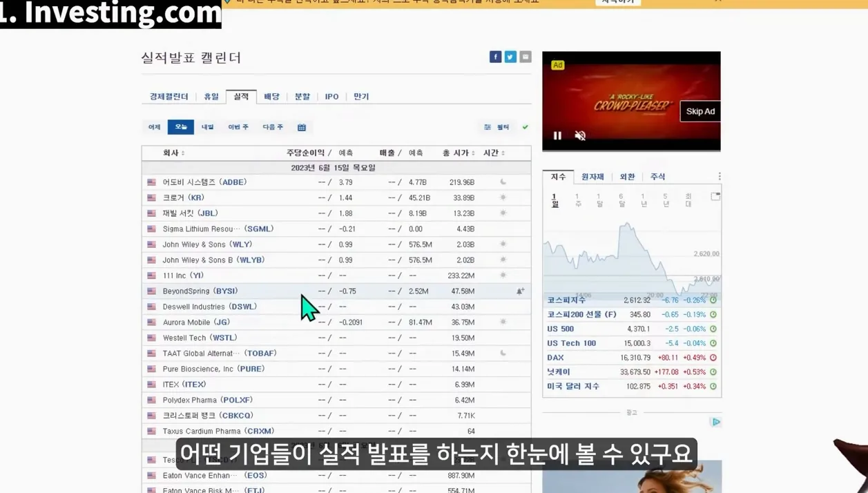Click the video ad thumbnail
Image resolution: width=868 pixels, height=493 pixels.
pyautogui.click(x=631, y=101)
